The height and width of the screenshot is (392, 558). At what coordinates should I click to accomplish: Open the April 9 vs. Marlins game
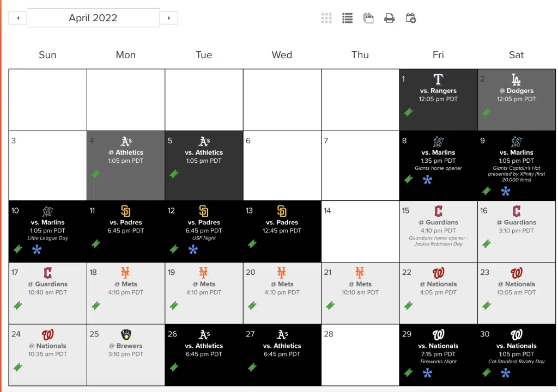[x=516, y=153]
